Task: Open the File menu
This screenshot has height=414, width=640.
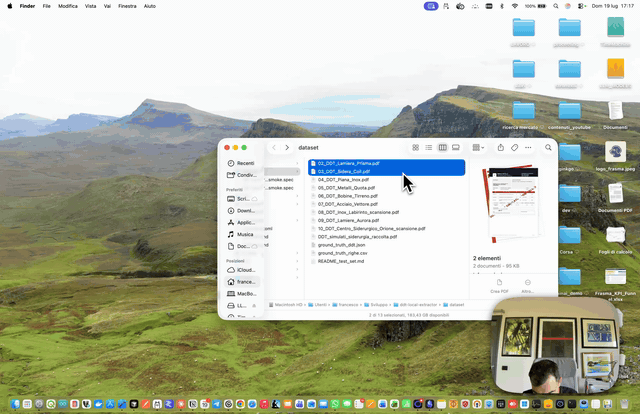Action: 47,6
